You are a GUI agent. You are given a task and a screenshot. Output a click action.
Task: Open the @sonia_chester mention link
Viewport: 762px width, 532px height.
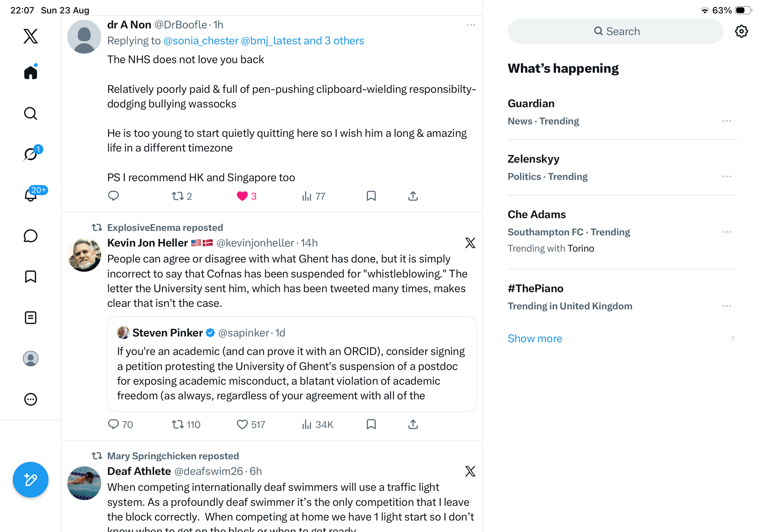tap(201, 41)
